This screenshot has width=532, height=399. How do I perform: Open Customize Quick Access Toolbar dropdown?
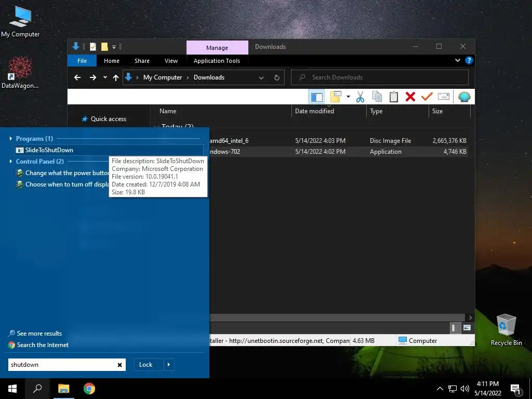click(114, 47)
